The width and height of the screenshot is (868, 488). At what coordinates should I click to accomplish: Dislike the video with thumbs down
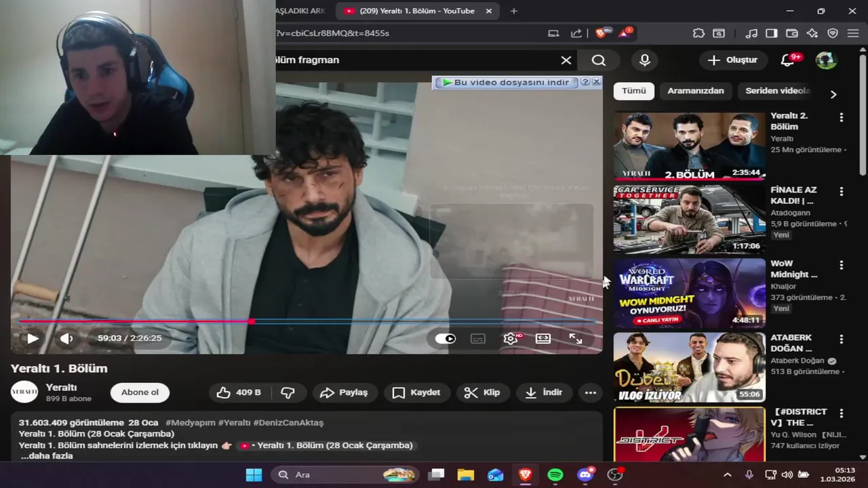coord(288,392)
